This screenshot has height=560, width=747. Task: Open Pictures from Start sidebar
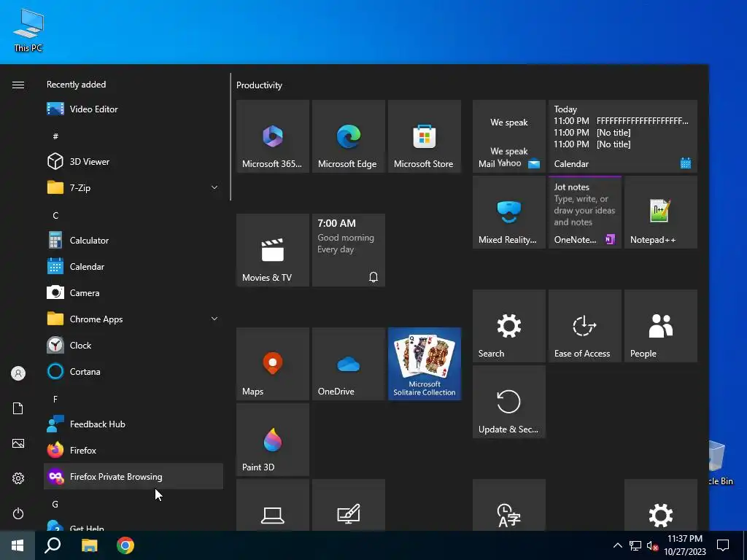(x=18, y=443)
